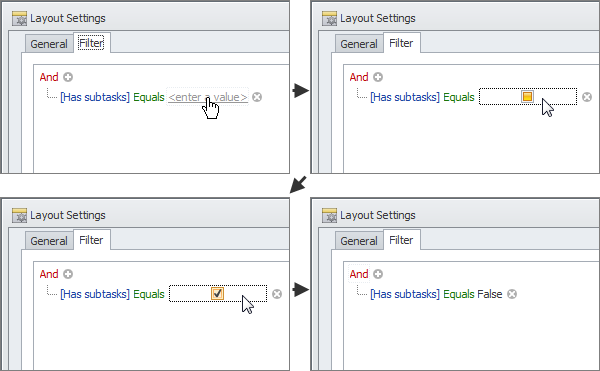Remove the checked condition in bottom-left panel
600x371 pixels.
pos(277,294)
